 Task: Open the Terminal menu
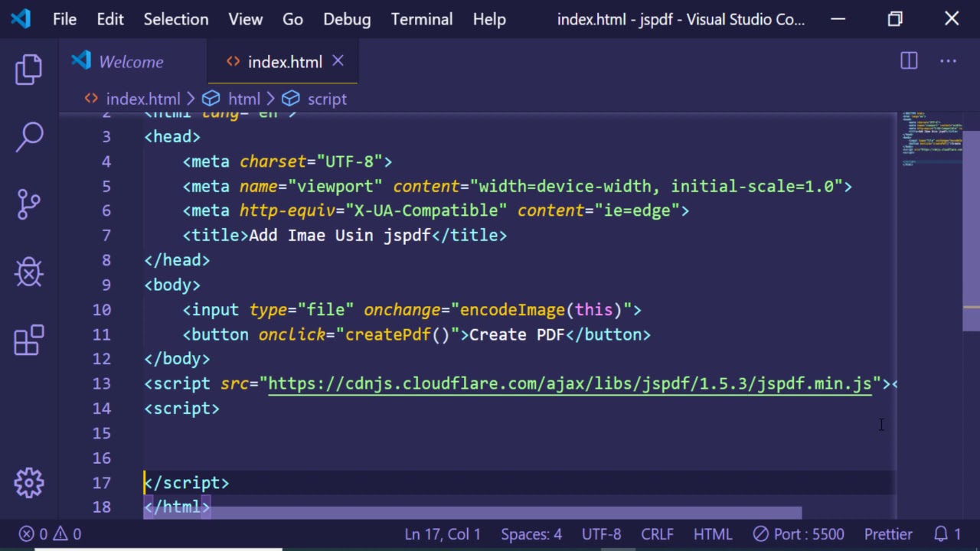click(421, 19)
